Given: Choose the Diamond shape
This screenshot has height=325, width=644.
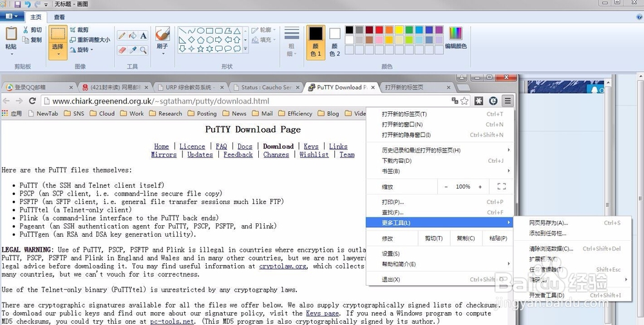Looking at the screenshot, I should pyautogui.click(x=191, y=40).
